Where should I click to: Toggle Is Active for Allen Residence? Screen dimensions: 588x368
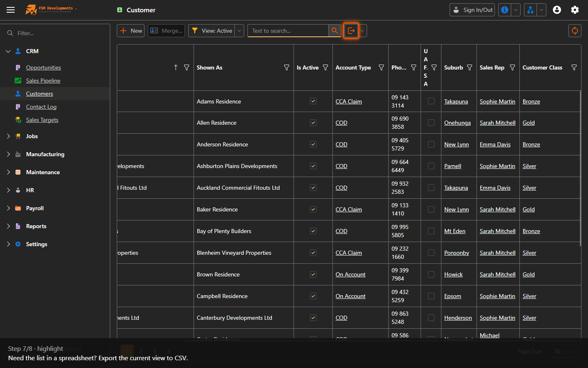pyautogui.click(x=313, y=123)
